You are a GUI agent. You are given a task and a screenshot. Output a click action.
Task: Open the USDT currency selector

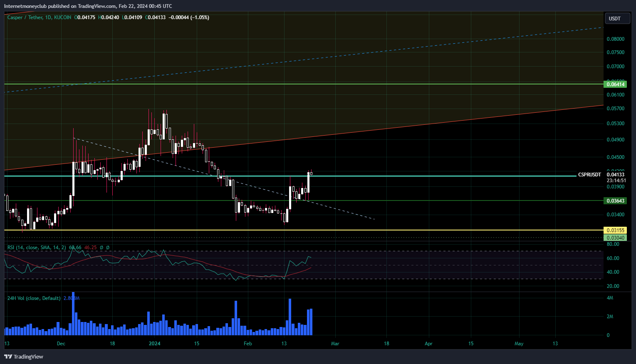click(617, 18)
